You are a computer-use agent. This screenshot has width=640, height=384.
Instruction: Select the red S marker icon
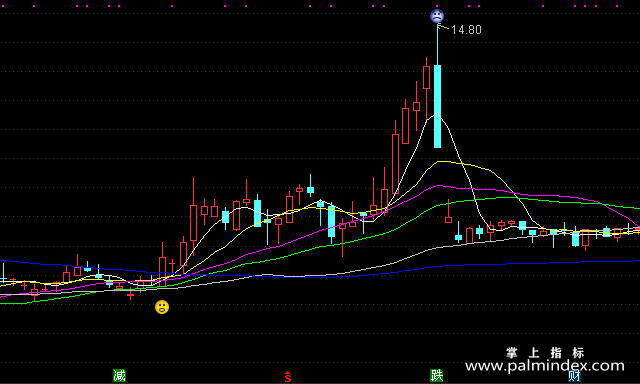pos(288,377)
